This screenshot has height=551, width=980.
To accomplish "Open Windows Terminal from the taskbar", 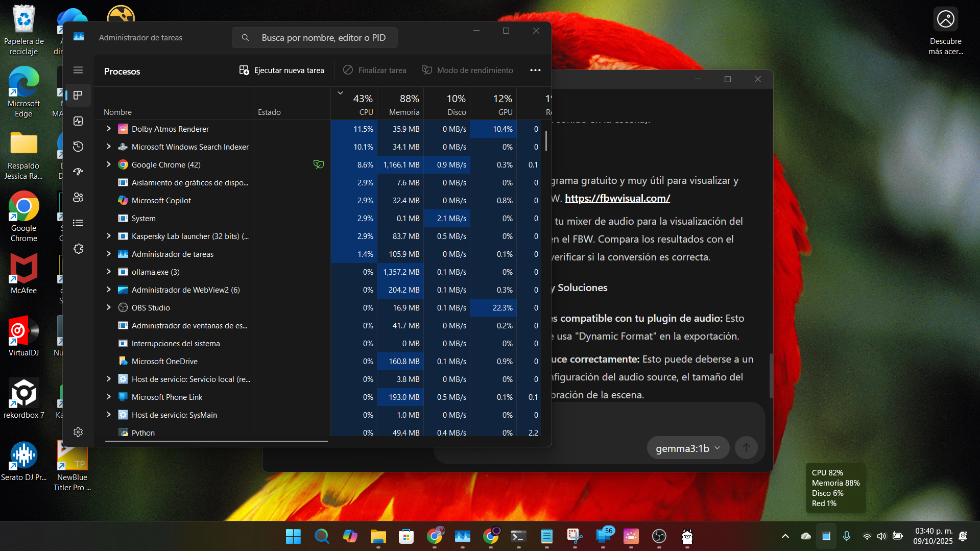I will [518, 537].
